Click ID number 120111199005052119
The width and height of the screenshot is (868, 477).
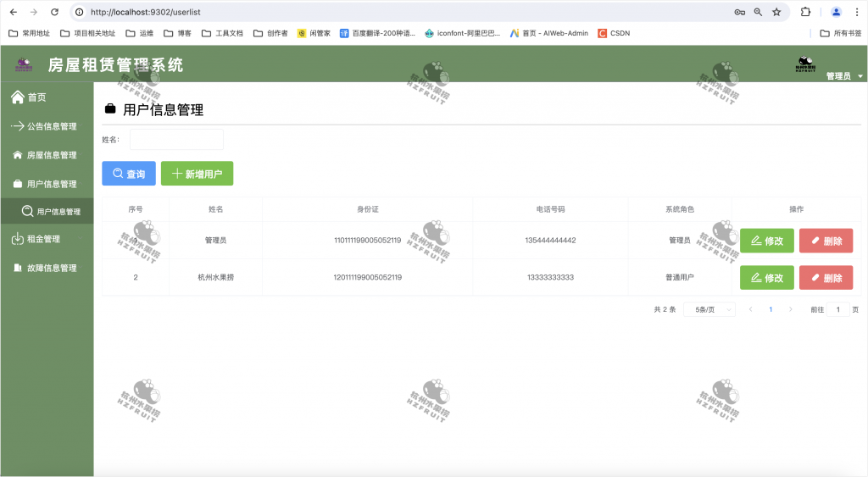(x=368, y=277)
